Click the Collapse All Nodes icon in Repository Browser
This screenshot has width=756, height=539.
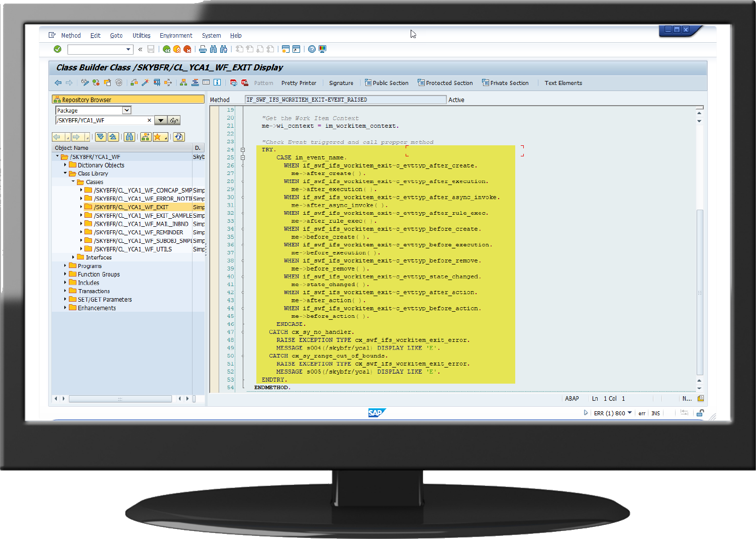point(113,137)
